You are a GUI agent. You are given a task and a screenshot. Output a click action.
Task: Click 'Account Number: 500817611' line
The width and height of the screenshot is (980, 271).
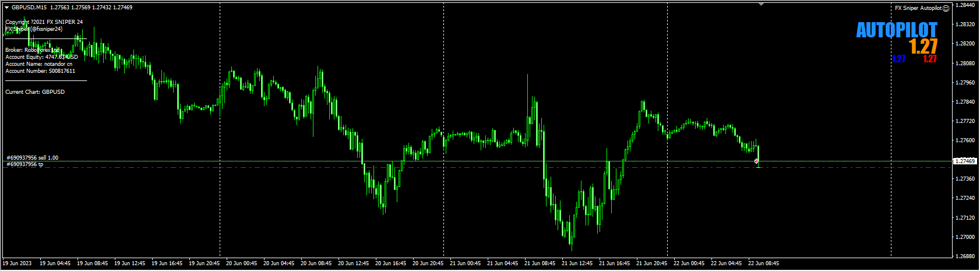pos(40,71)
